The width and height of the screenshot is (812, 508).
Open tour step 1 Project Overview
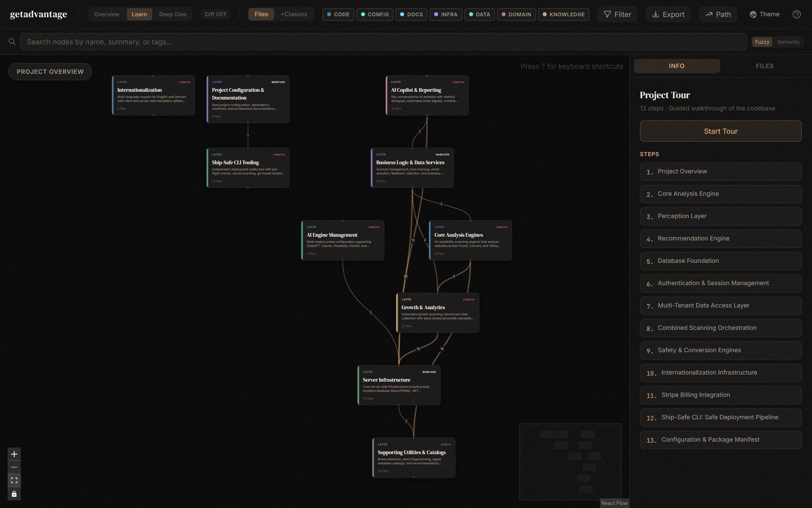721,172
